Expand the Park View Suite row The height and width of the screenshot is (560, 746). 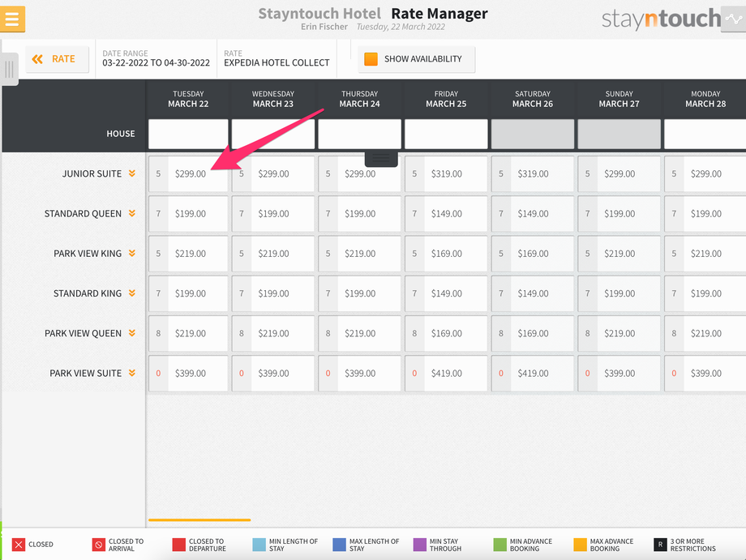click(x=132, y=373)
